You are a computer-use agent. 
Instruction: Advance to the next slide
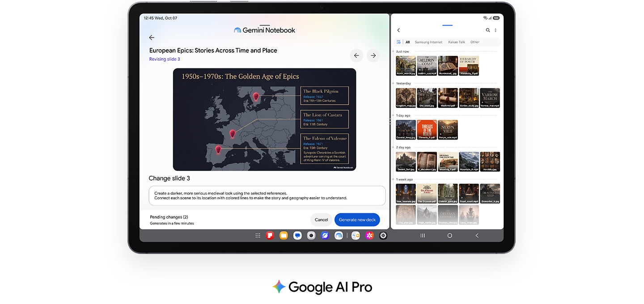pyautogui.click(x=373, y=55)
